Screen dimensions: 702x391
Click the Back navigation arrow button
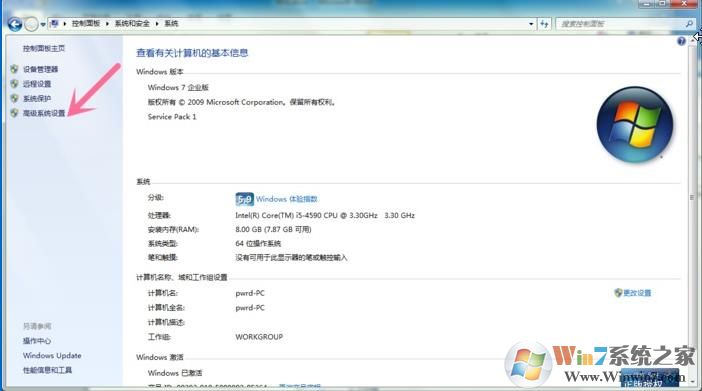coord(15,24)
